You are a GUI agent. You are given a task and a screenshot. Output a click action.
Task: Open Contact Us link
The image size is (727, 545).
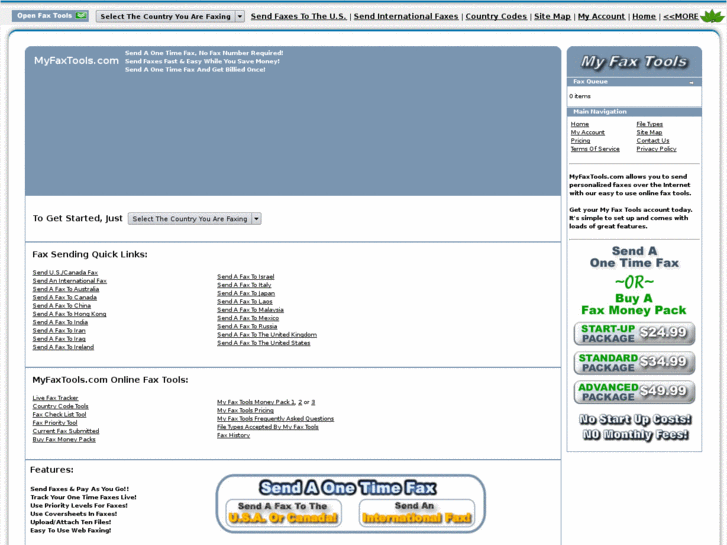coord(653,141)
